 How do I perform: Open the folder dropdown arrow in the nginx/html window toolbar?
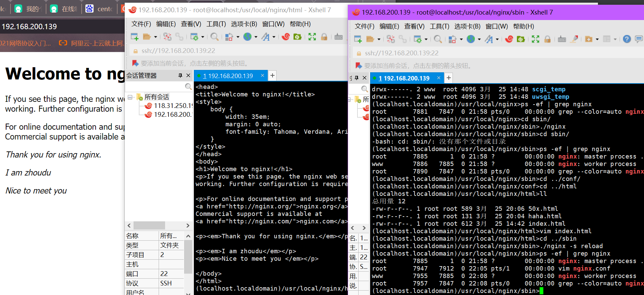coord(156,37)
